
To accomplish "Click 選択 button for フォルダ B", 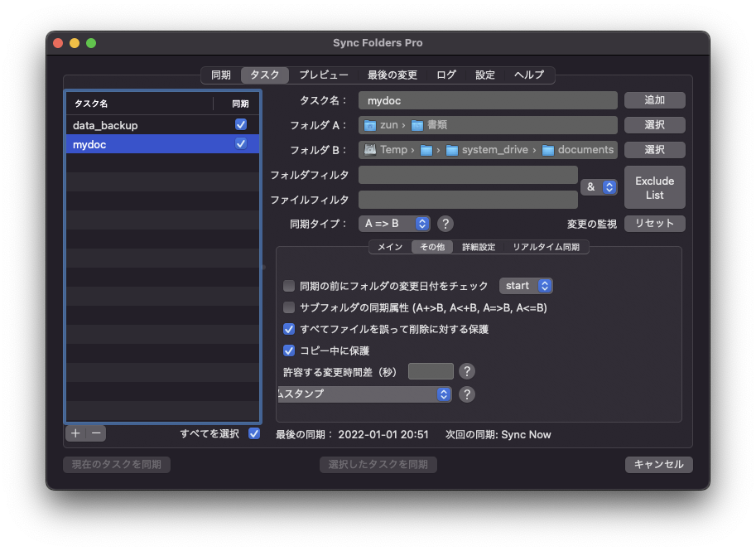I will coord(655,150).
